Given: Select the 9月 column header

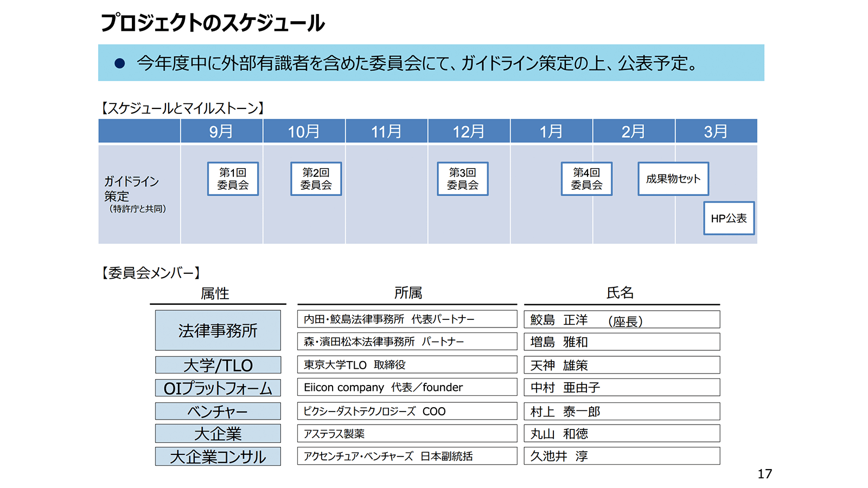Looking at the screenshot, I should coord(221,131).
